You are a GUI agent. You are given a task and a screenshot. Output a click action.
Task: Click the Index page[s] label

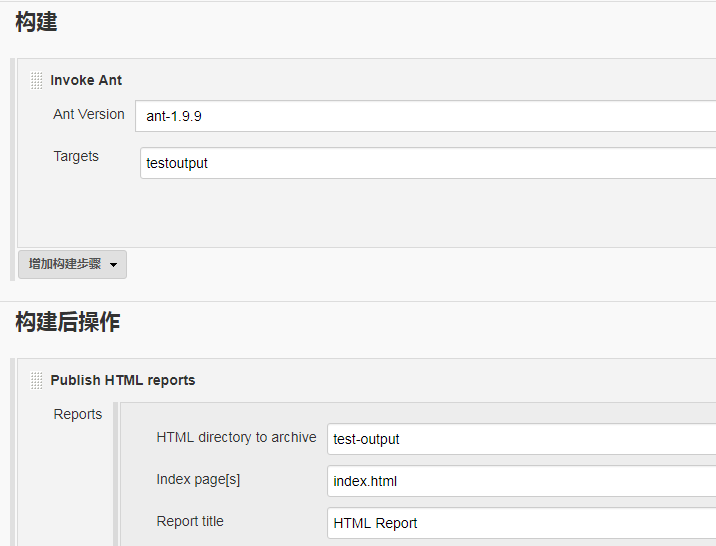(198, 479)
